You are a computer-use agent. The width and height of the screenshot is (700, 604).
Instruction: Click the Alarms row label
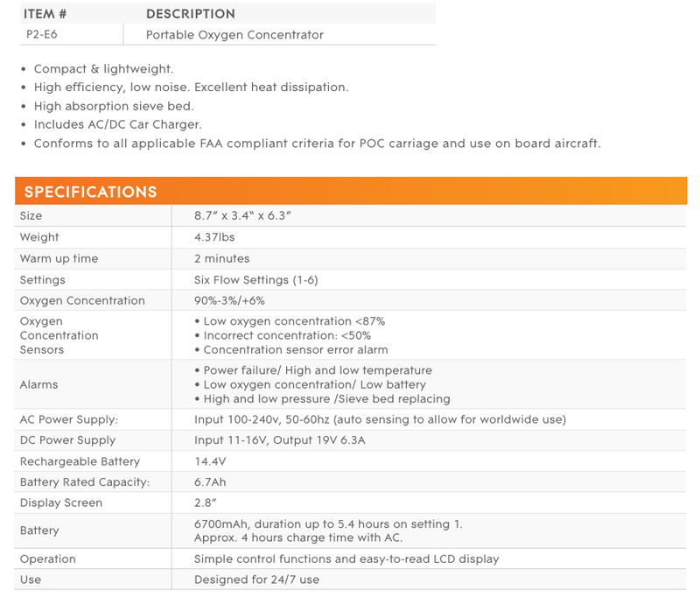pyautogui.click(x=38, y=384)
